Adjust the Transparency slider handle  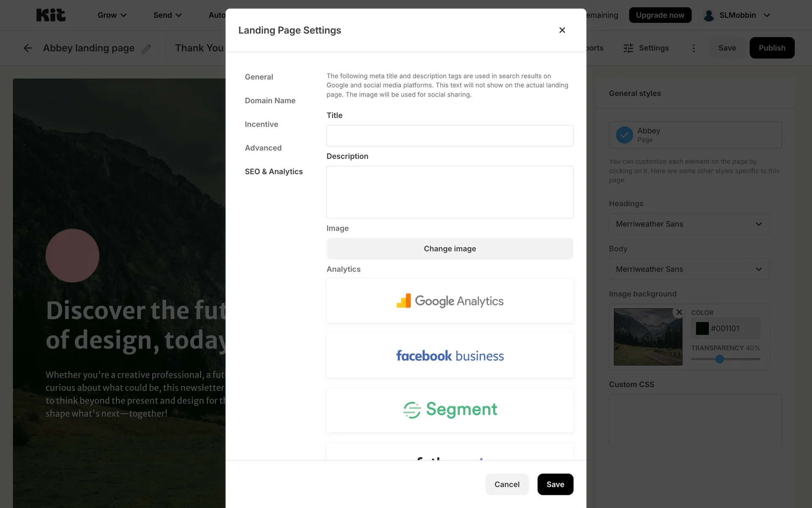click(x=719, y=359)
